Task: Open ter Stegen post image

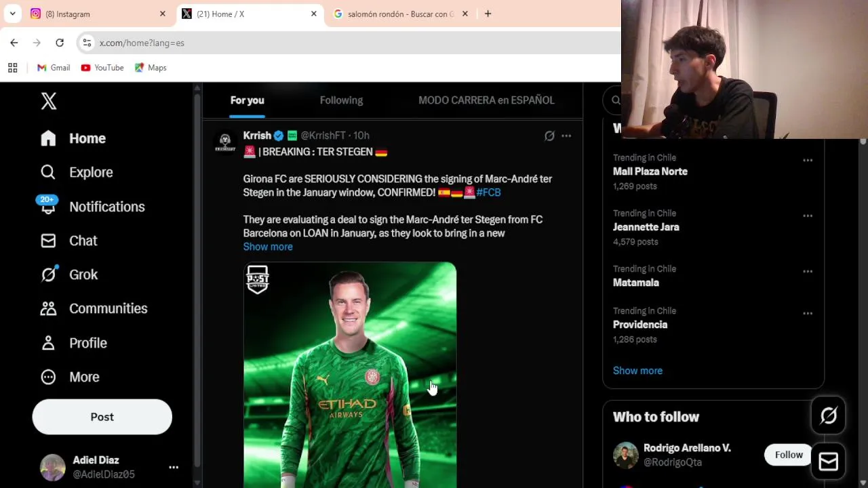Action: [x=350, y=375]
